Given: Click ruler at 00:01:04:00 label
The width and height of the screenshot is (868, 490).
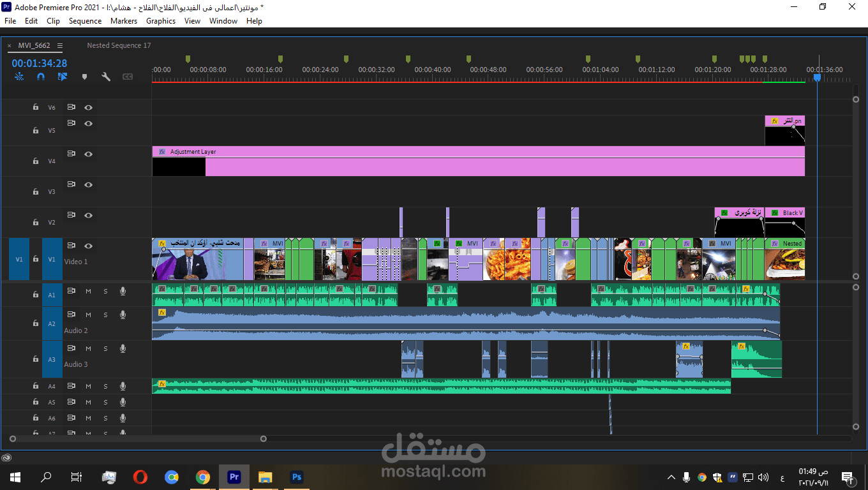Looking at the screenshot, I should [601, 70].
